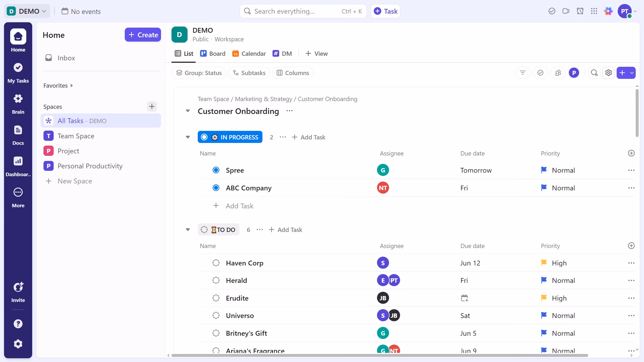Open the list view settings gear

[x=608, y=73]
